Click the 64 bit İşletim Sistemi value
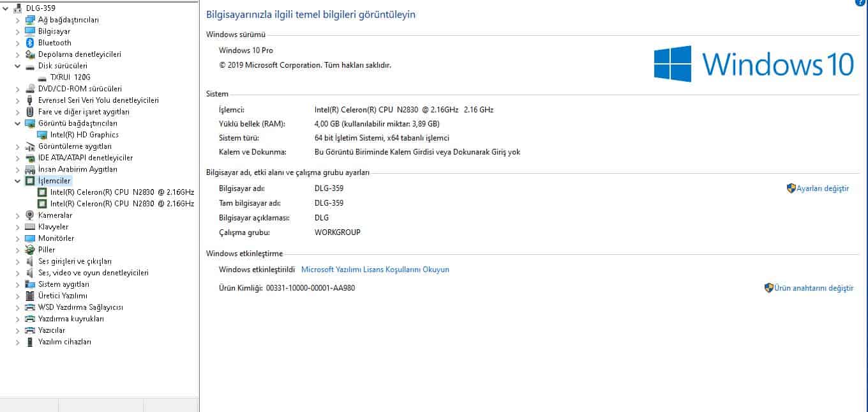 (382, 138)
